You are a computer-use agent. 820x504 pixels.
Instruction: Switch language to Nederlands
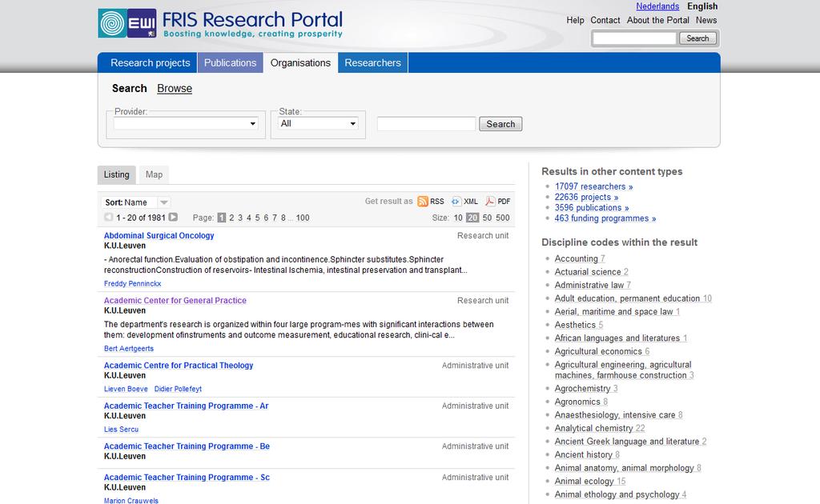657,6
